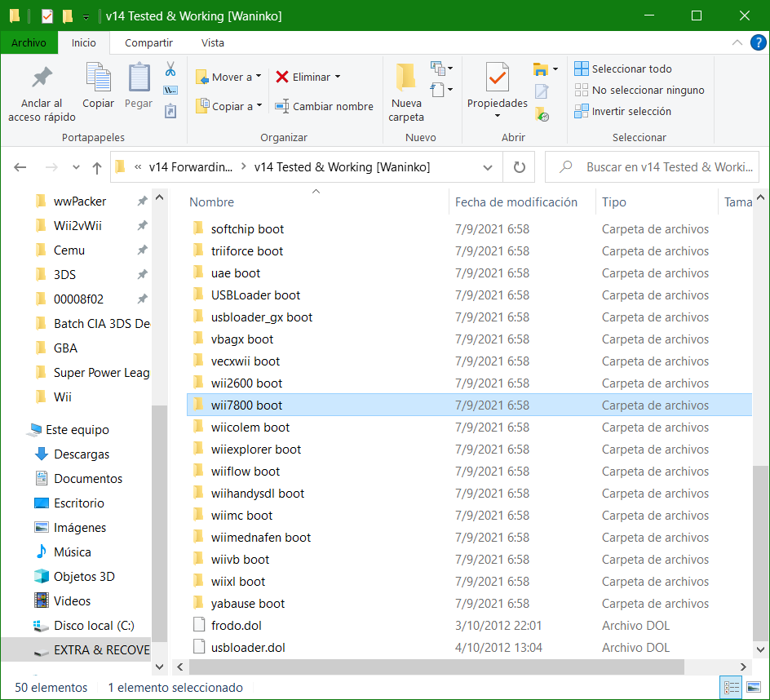This screenshot has height=700, width=770.
Task: Expand the address bar history dropdown
Action: (x=488, y=167)
